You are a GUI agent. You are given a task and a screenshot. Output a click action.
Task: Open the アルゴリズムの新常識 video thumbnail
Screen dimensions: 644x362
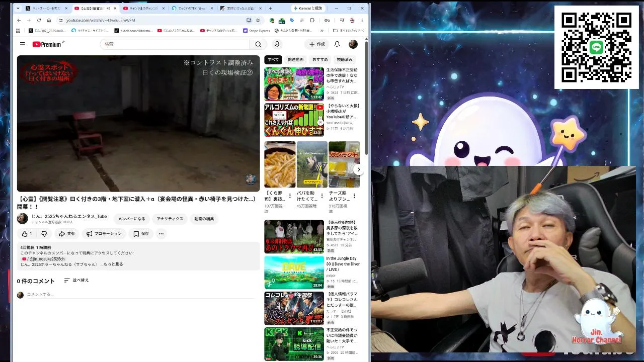coord(294,120)
